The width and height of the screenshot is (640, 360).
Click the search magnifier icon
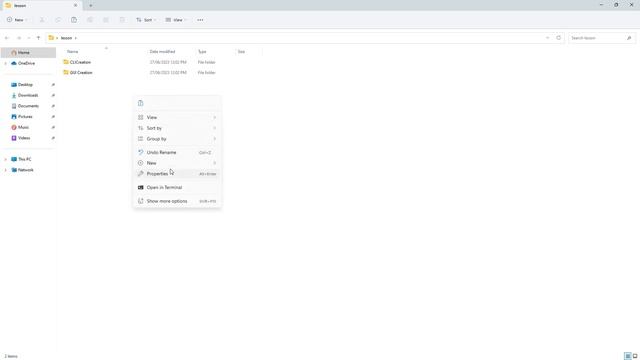(629, 38)
